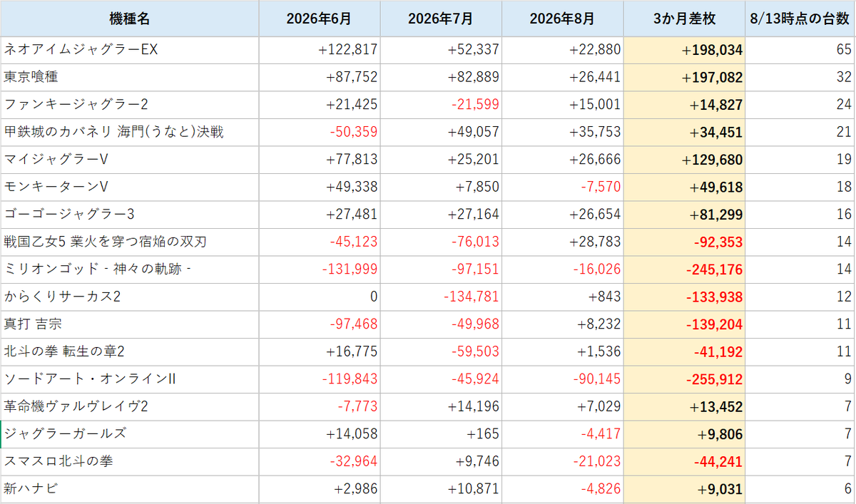Screen dimensions: 856x504
Task: Select the unit count 6 cell
Action: [x=800, y=489]
